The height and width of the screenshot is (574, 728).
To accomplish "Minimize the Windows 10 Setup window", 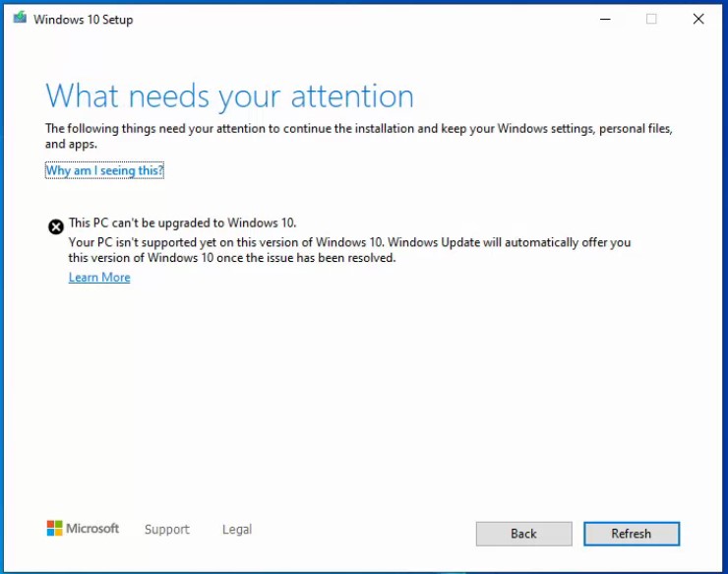I will click(x=605, y=19).
